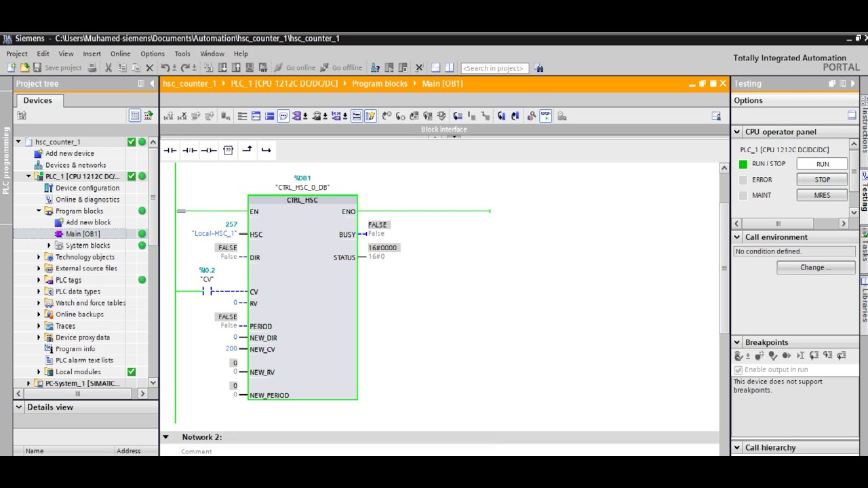Open the Online menu
868x488 pixels.
point(120,54)
